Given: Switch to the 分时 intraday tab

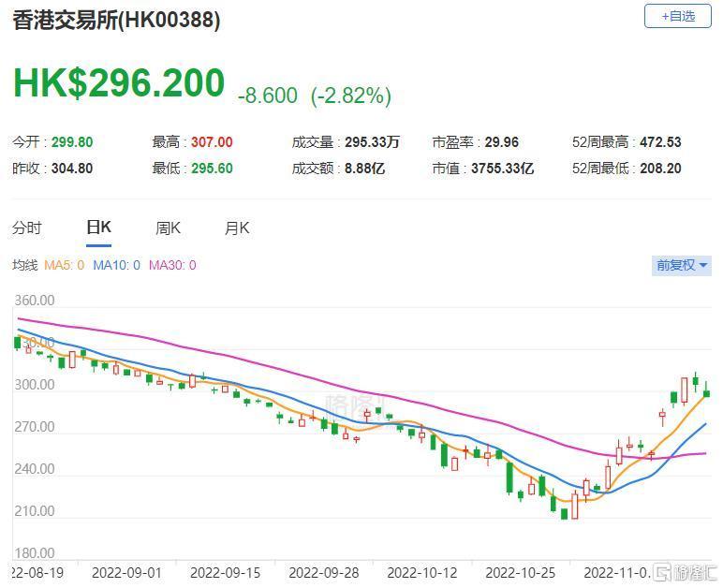Looking at the screenshot, I should [x=27, y=228].
